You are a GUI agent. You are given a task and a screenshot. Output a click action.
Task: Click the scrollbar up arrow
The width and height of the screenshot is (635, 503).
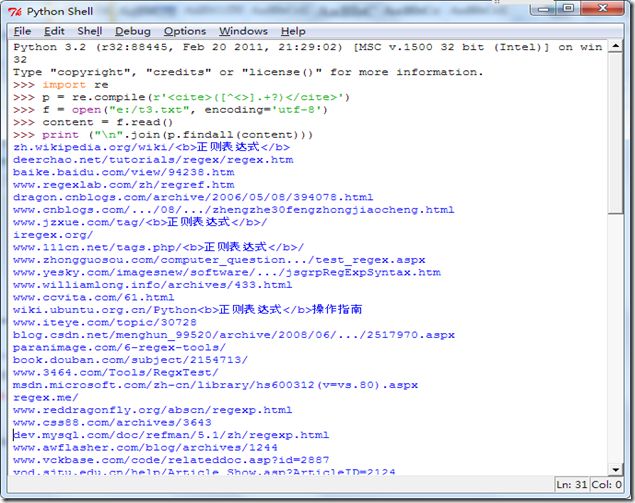[616, 46]
